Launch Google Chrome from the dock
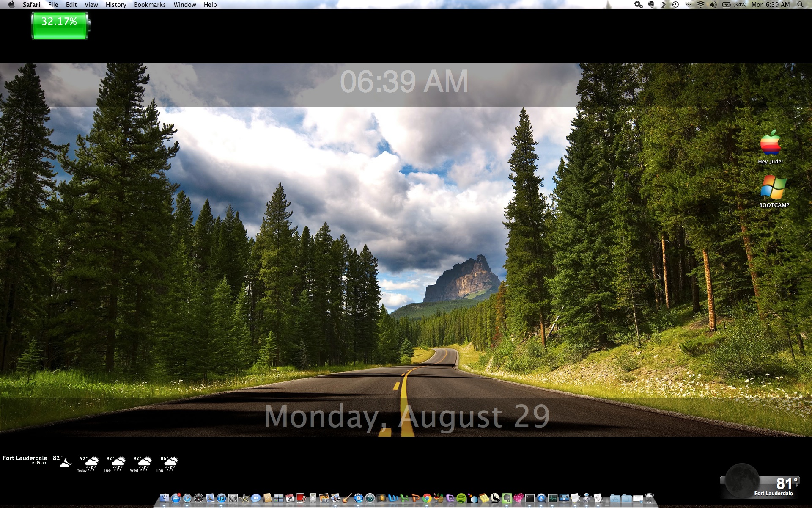 tap(427, 498)
